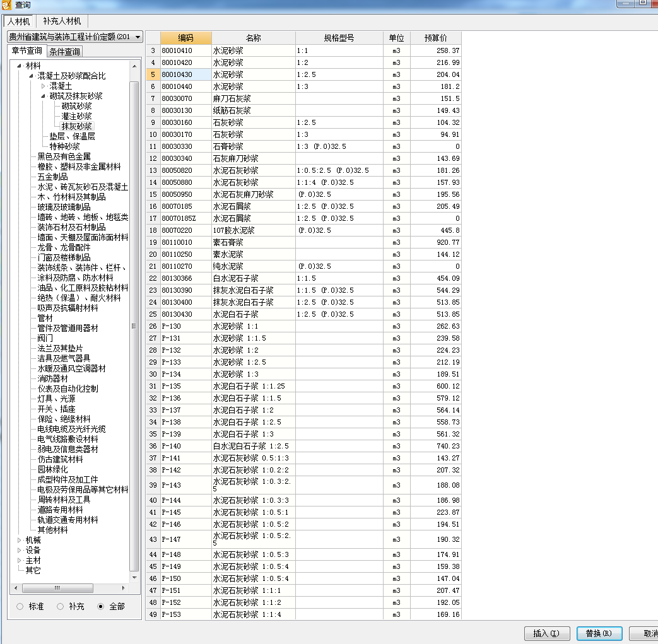
Task: Click tree scrollbar up arrow
Action: coord(134,66)
